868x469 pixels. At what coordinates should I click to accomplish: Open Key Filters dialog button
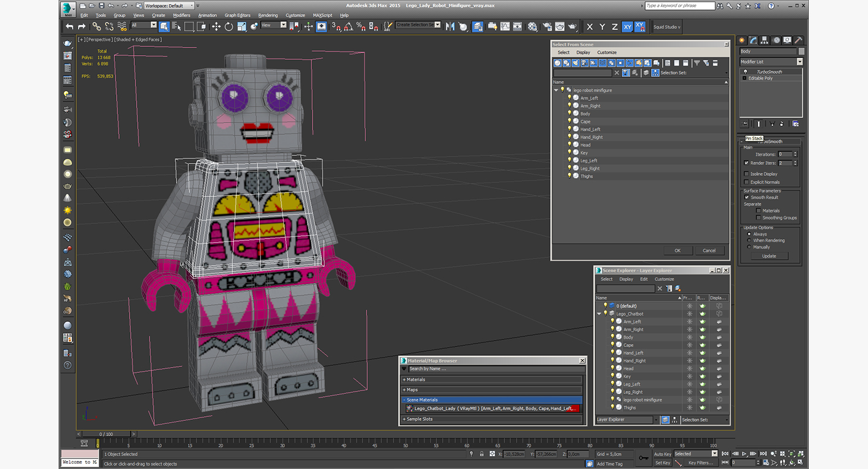click(x=700, y=463)
